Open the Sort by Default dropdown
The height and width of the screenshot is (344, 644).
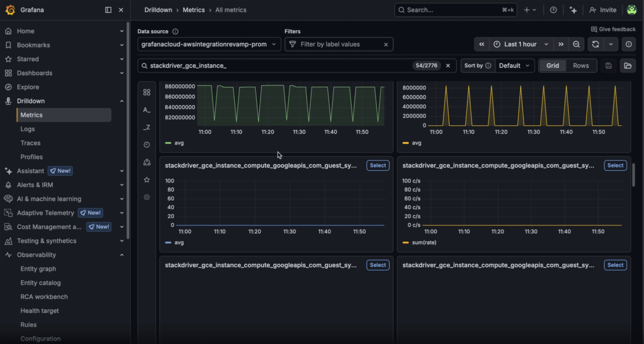tap(514, 66)
